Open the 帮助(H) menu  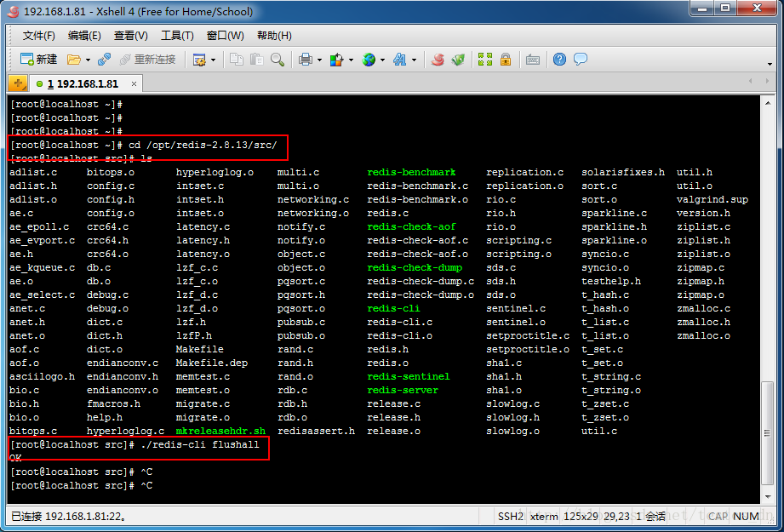(274, 36)
